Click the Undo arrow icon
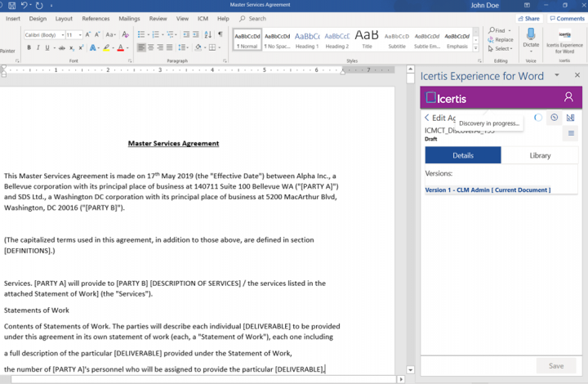This screenshot has width=588, height=384. click(x=26, y=6)
